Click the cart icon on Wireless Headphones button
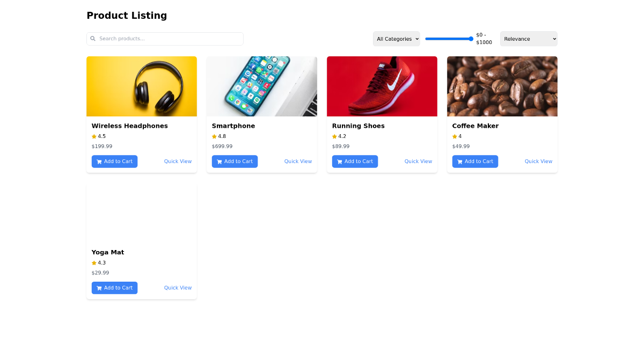The height and width of the screenshot is (338, 644). [x=98, y=161]
